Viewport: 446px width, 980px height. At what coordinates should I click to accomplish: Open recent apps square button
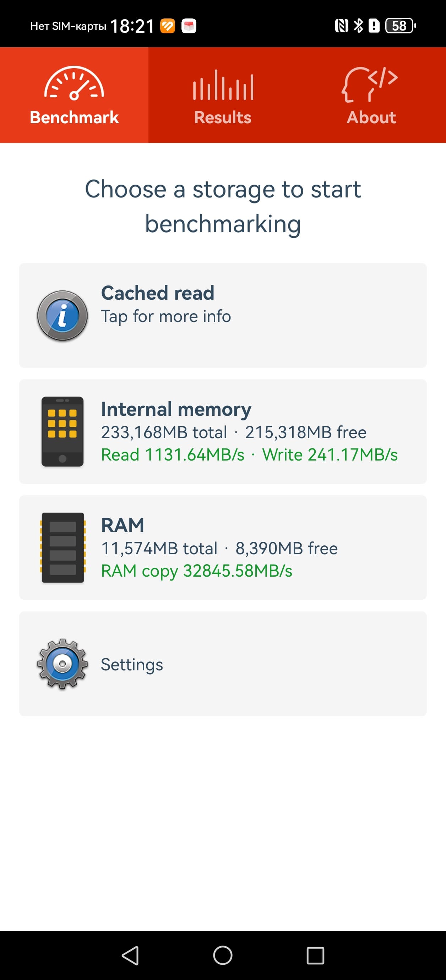(x=315, y=955)
